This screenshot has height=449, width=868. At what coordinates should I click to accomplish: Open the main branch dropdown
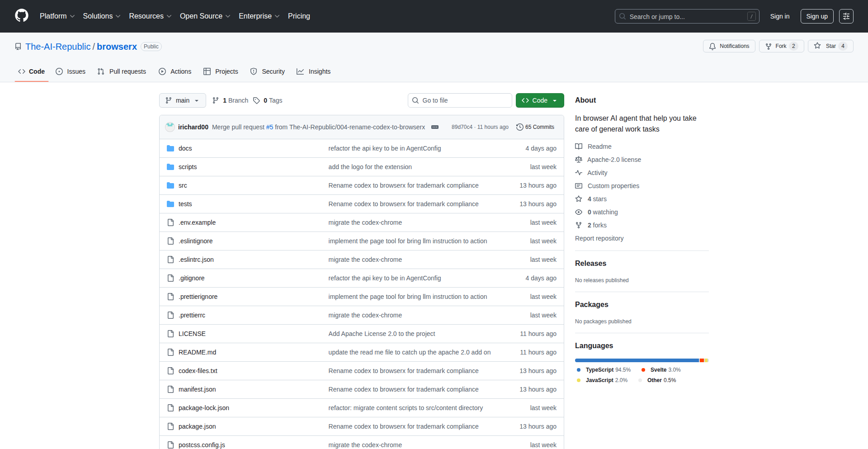tap(182, 100)
